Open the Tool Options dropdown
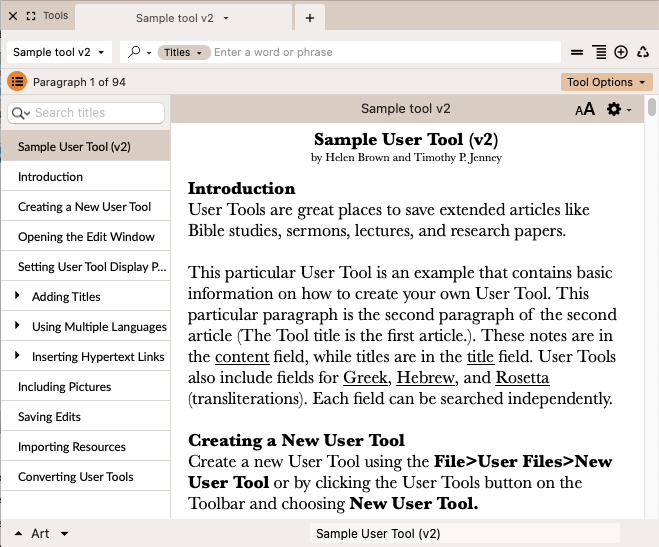 click(607, 82)
